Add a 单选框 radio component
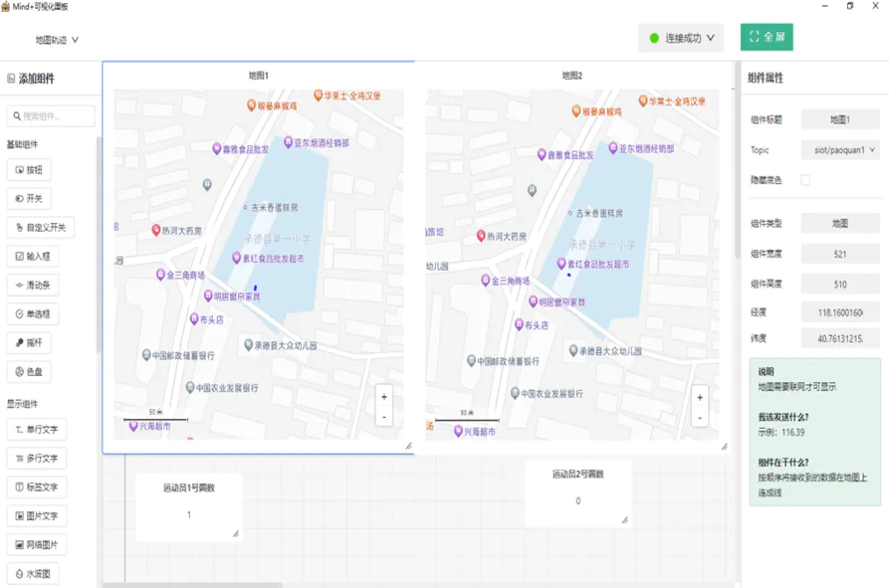This screenshot has height=588, width=889. point(33,314)
